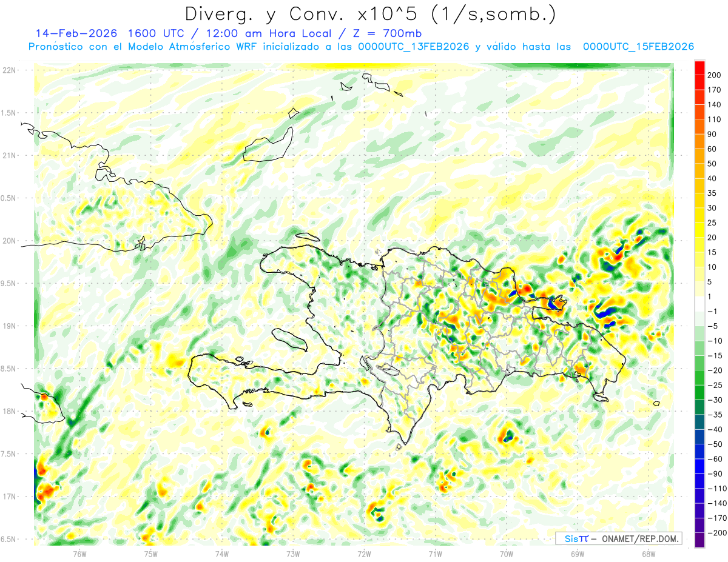Click the '-170' label on the color scale

coord(717,518)
